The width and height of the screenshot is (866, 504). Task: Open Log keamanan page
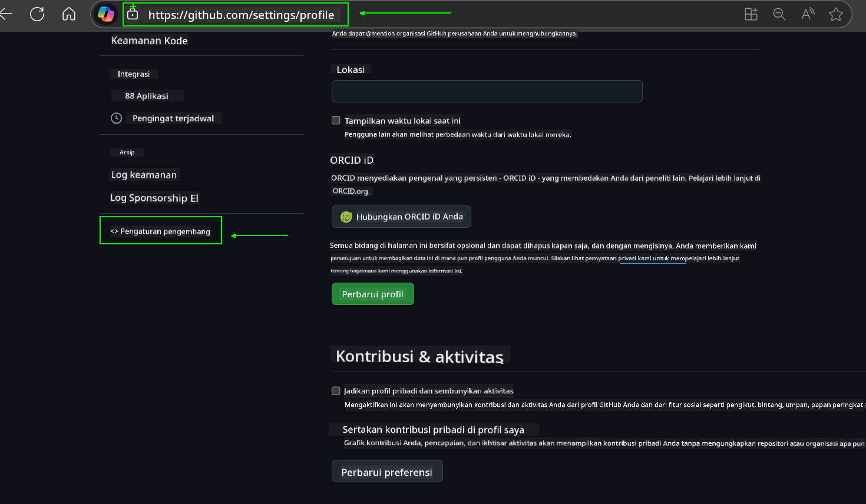click(x=144, y=175)
